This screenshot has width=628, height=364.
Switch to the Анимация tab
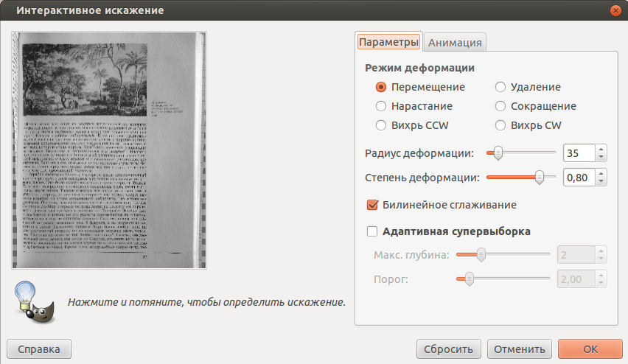click(455, 42)
